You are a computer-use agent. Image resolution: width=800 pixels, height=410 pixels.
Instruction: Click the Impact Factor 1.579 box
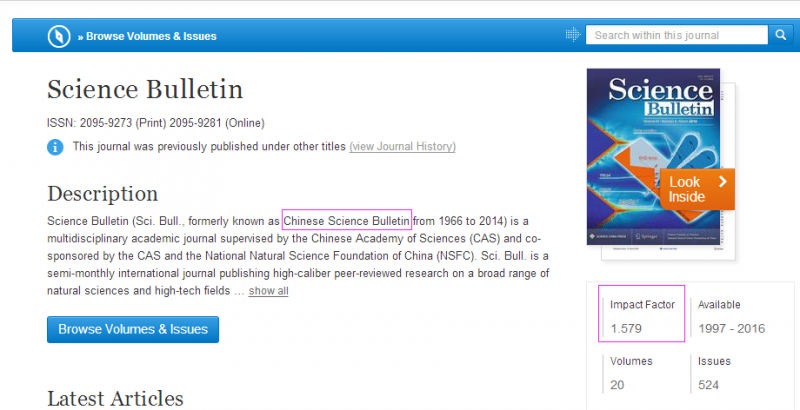pyautogui.click(x=641, y=315)
